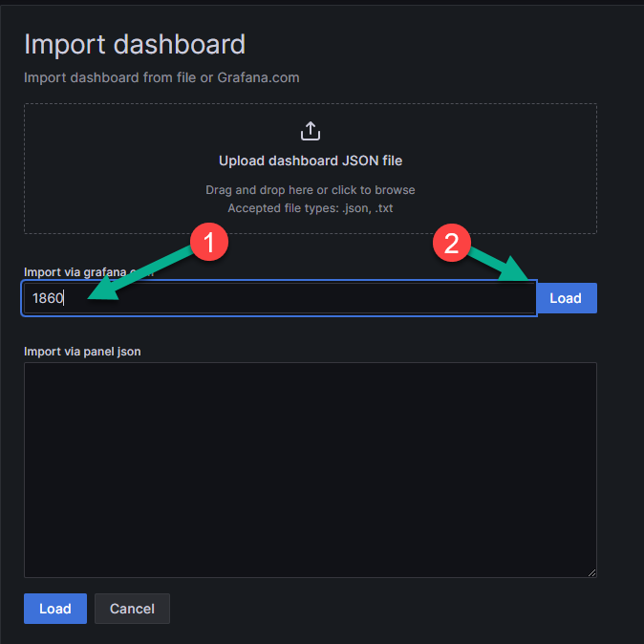
Task: Click the "Import dashboard" heading
Action: (x=135, y=44)
